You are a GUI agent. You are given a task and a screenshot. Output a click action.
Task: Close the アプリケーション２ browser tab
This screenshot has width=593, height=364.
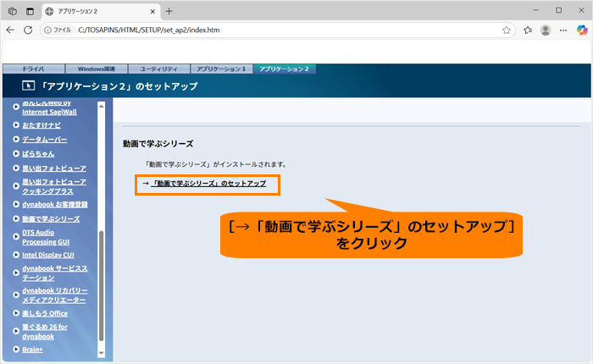tap(152, 11)
